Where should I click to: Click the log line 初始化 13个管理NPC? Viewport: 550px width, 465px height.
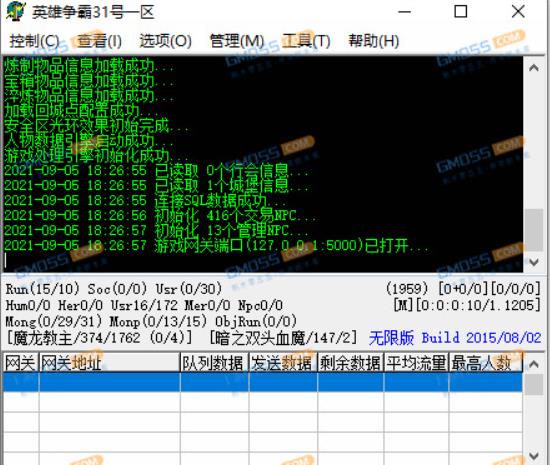pyautogui.click(x=156, y=230)
